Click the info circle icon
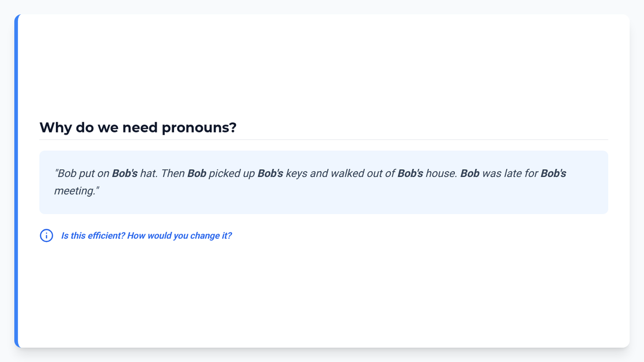 coord(47,235)
